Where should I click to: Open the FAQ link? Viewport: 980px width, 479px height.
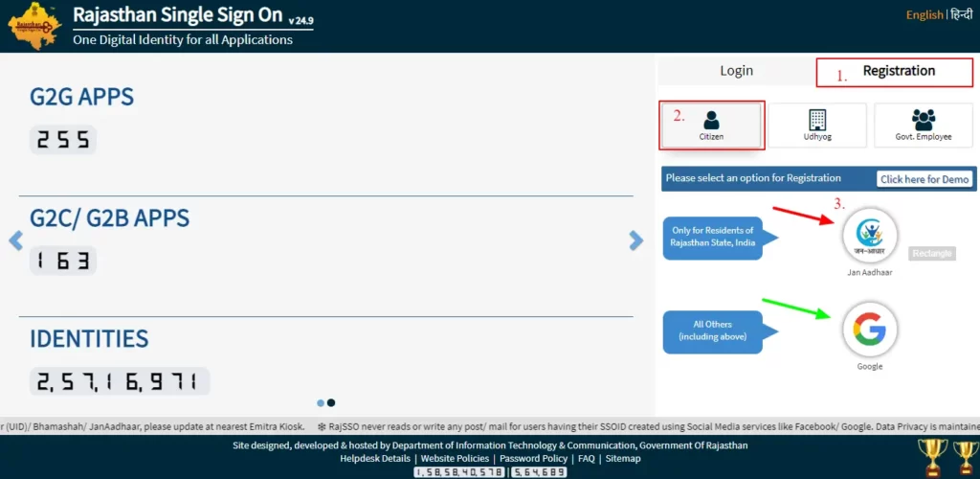[x=587, y=458]
